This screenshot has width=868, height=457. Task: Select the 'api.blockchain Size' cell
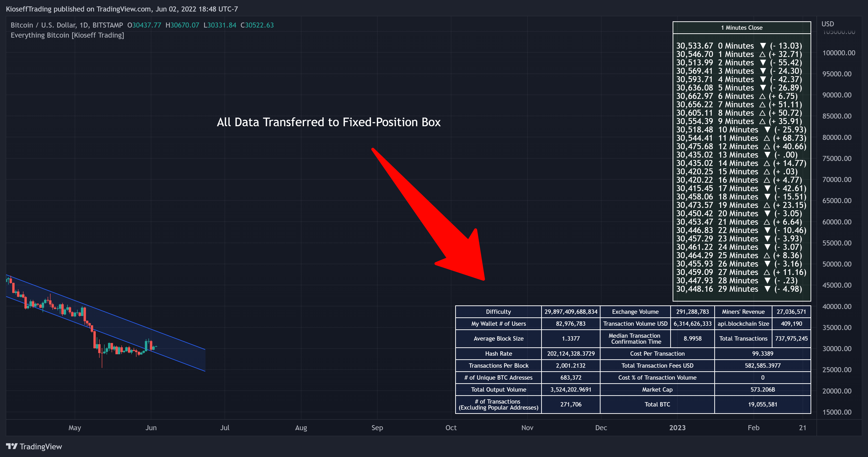tap(743, 324)
